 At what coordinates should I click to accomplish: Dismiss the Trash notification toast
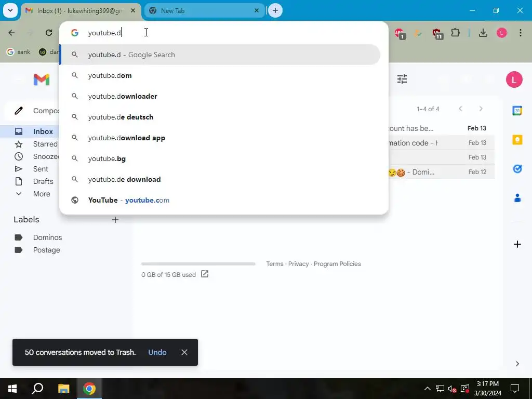pyautogui.click(x=184, y=352)
